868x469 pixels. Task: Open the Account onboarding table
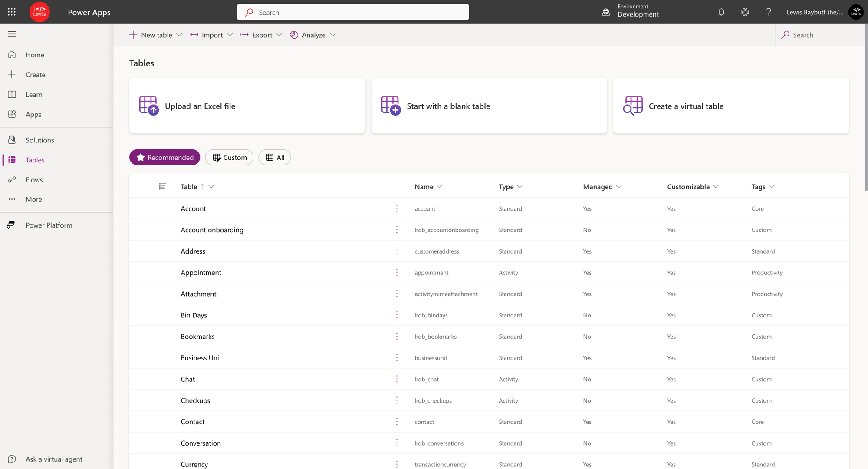click(x=212, y=230)
